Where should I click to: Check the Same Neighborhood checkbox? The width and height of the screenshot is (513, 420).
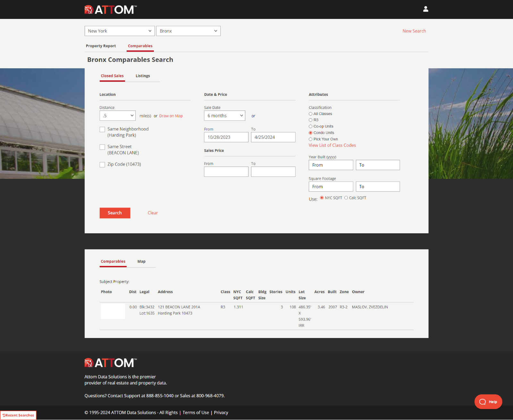click(x=102, y=129)
